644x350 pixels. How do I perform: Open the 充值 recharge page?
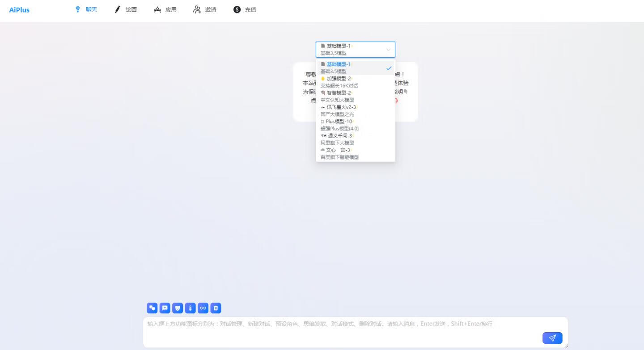[x=245, y=9]
